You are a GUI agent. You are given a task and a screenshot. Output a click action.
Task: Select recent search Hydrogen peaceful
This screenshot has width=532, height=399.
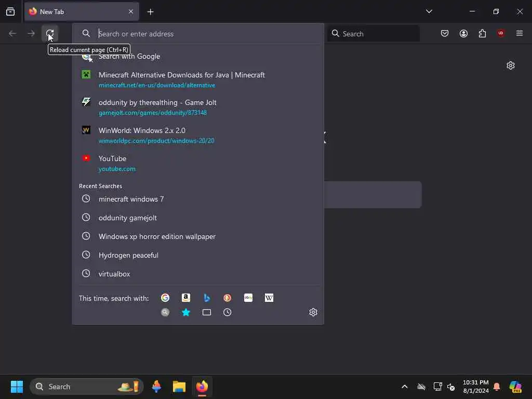pyautogui.click(x=198, y=255)
